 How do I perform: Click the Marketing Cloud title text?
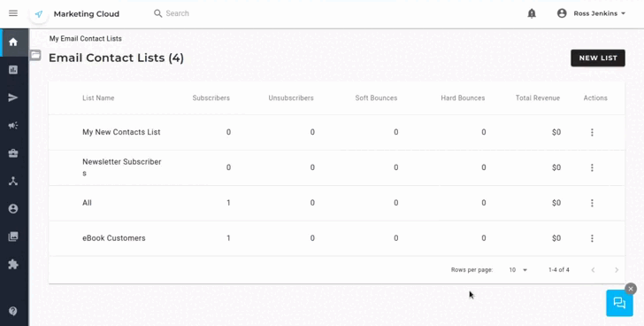87,14
